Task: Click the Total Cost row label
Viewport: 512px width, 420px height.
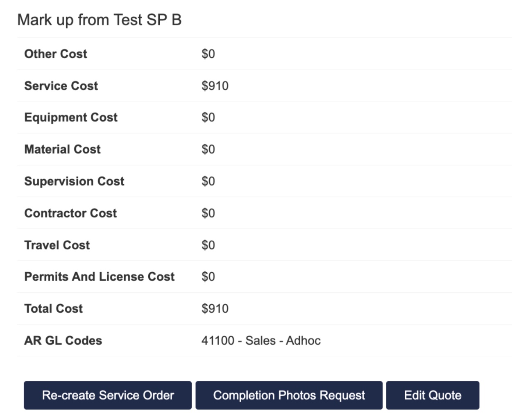Action: click(53, 308)
